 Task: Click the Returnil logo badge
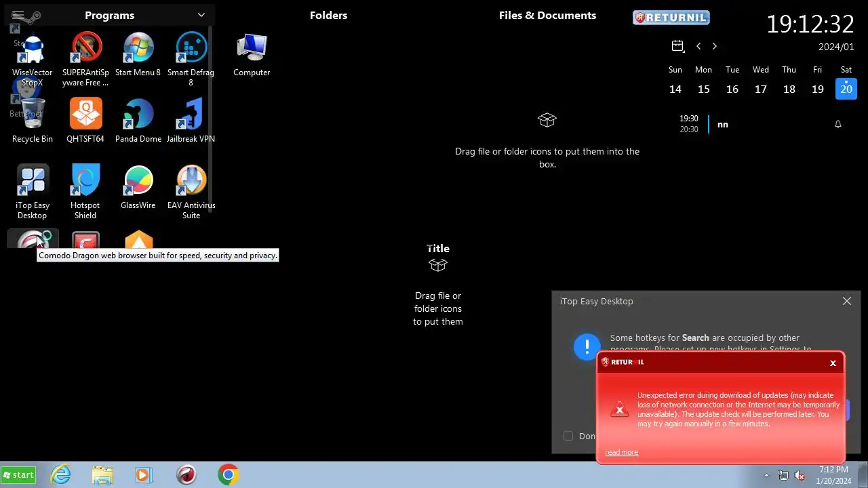671,18
